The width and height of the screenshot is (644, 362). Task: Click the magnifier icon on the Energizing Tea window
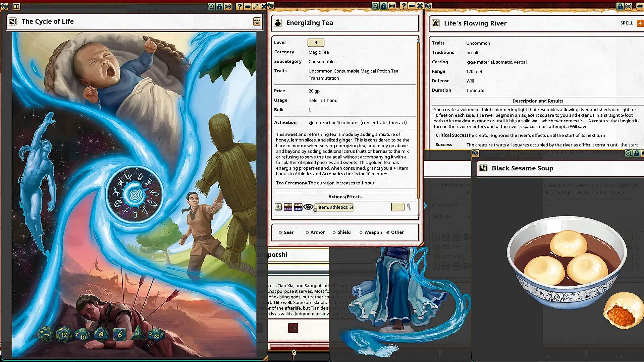click(375, 6)
